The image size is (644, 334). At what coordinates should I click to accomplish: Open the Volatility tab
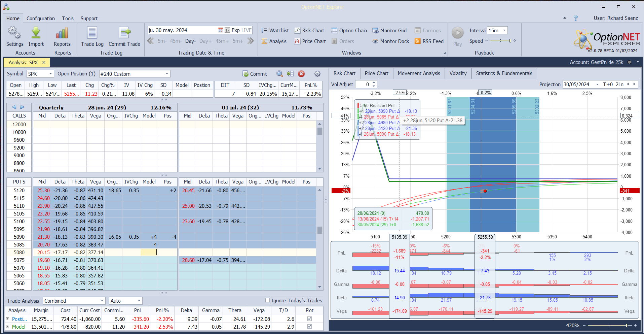point(458,73)
